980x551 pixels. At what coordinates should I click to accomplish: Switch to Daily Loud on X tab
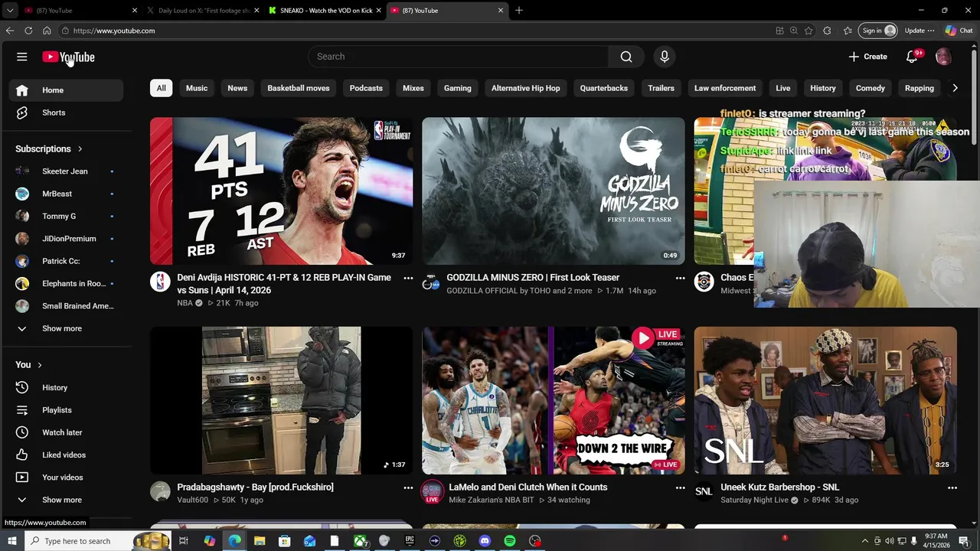[x=203, y=11]
